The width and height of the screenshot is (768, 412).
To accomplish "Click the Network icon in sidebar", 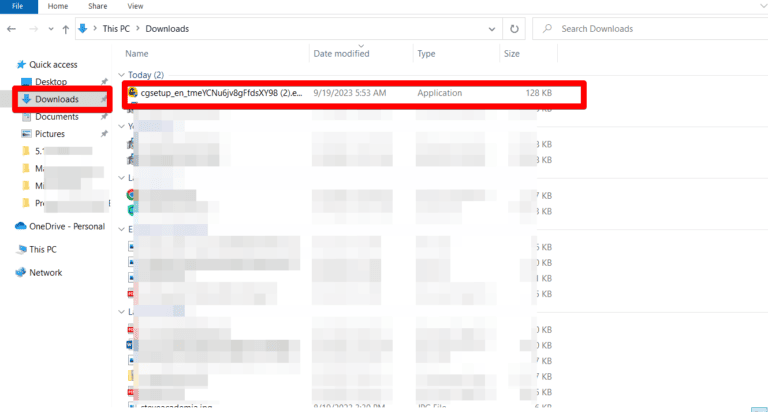I will click(x=21, y=272).
